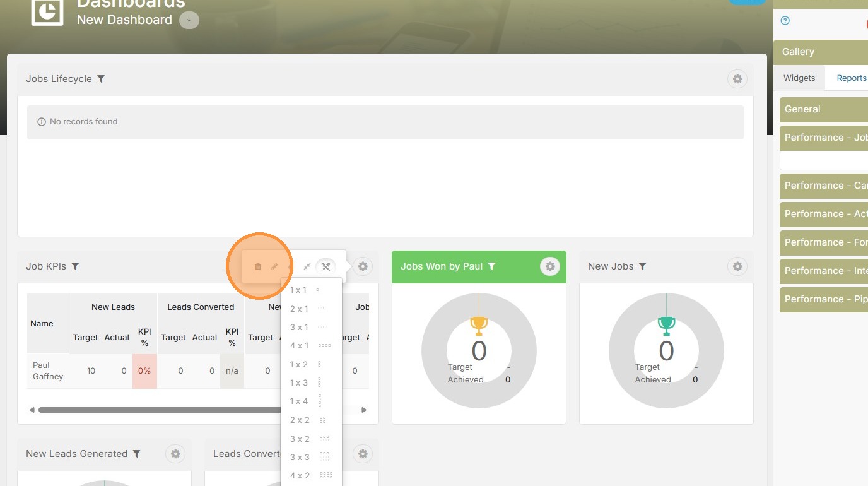Image resolution: width=868 pixels, height=486 pixels.
Task: Click the Jobs Won by Paul donut chart
Action: tap(479, 352)
